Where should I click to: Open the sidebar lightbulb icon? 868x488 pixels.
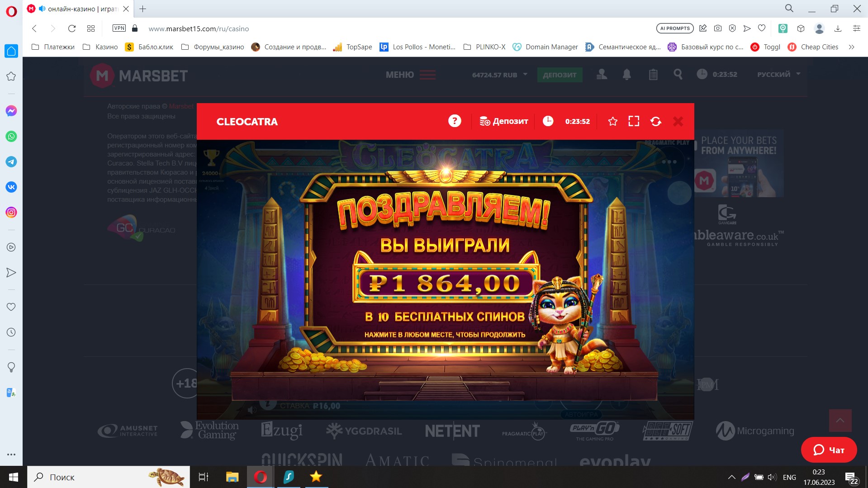(x=11, y=367)
